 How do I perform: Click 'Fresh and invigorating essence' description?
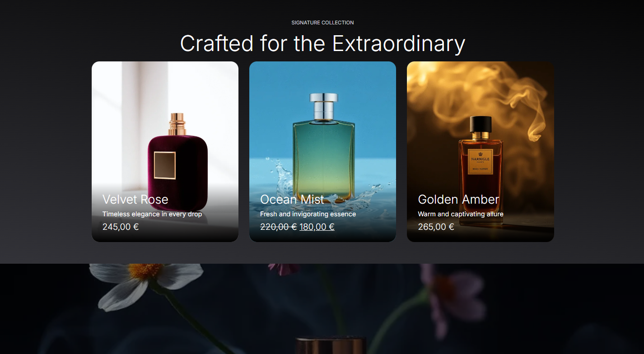click(x=308, y=214)
